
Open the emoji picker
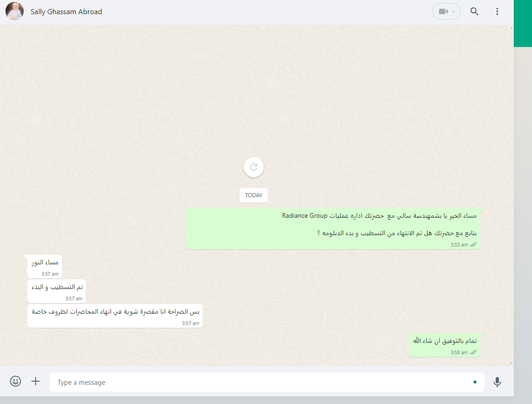15,381
